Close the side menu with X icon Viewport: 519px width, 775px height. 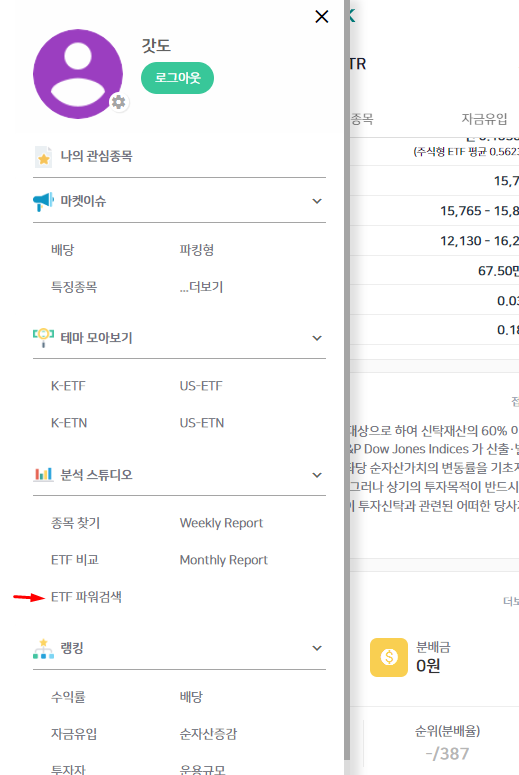(x=322, y=17)
